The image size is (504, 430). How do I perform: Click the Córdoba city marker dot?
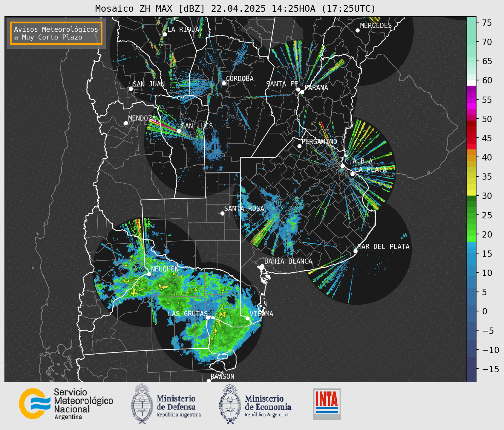point(224,83)
